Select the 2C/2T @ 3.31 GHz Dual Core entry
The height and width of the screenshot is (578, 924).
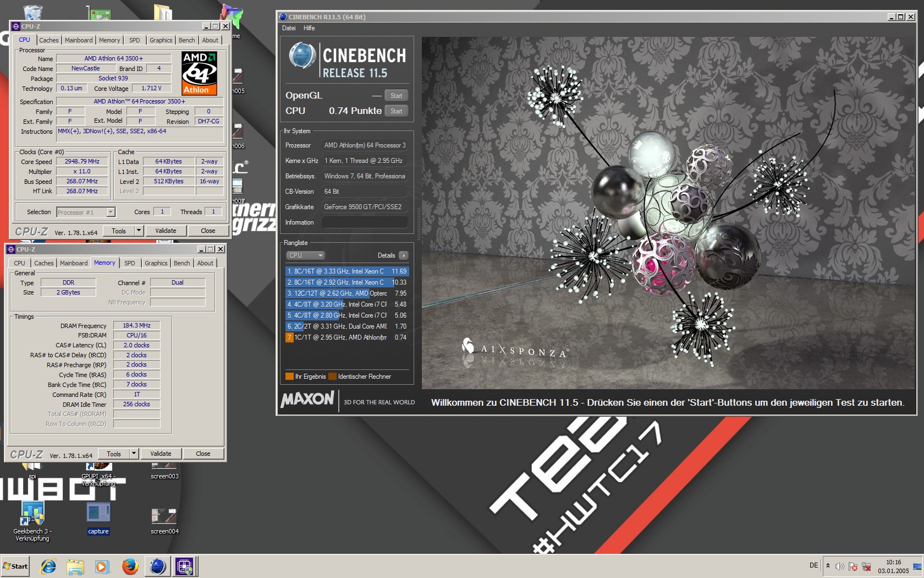pyautogui.click(x=346, y=326)
